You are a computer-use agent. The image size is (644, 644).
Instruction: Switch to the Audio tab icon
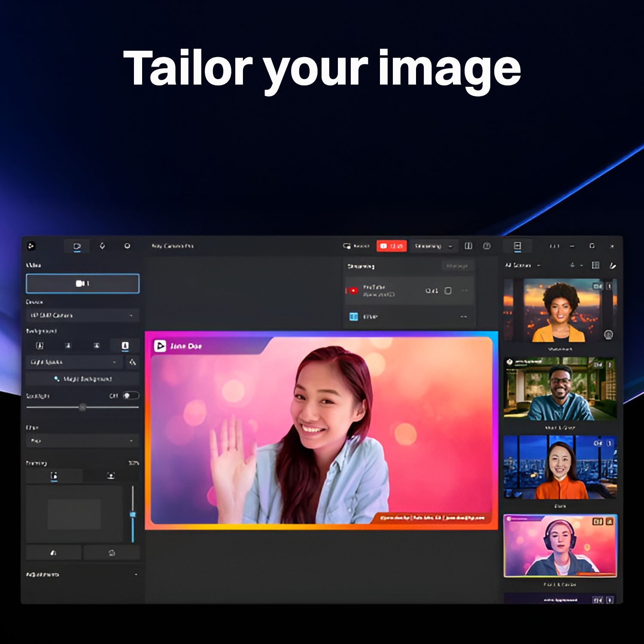point(102,246)
